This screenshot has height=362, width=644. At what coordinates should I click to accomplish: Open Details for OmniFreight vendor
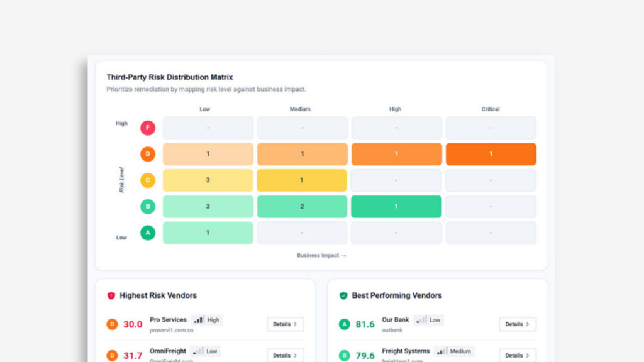click(x=286, y=355)
